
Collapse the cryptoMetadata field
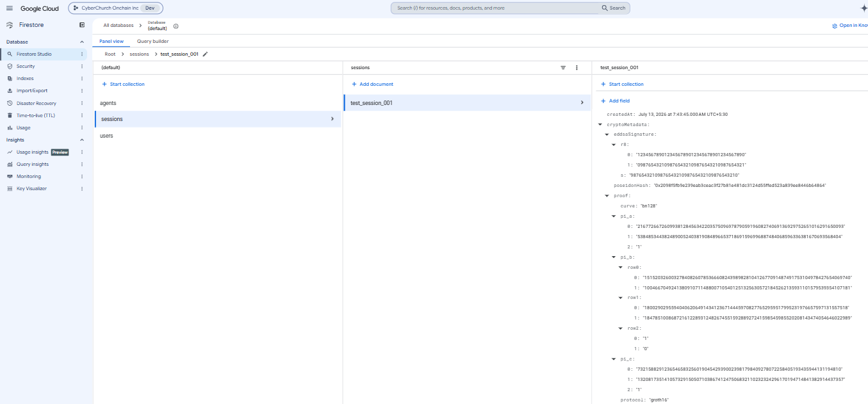coord(600,124)
